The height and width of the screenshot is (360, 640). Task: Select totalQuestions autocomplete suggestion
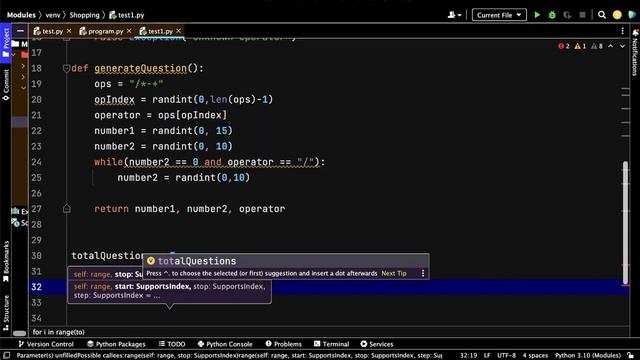click(285, 261)
